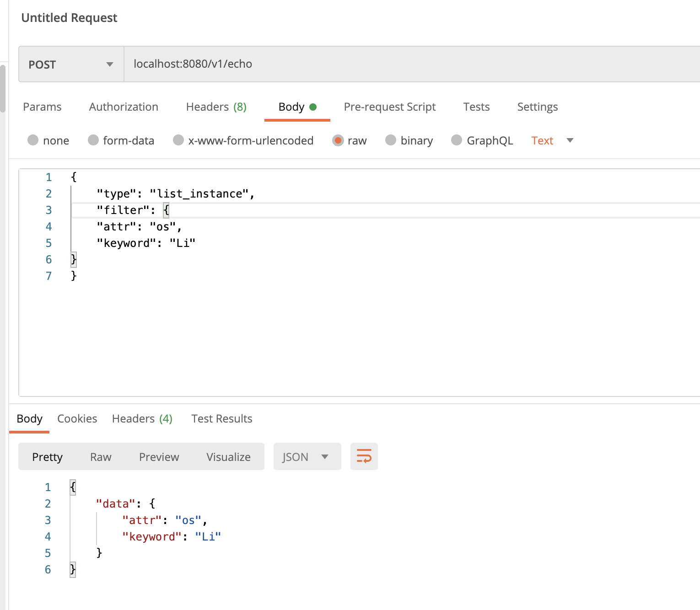
Task: Select the "raw" body format
Action: pyautogui.click(x=350, y=140)
